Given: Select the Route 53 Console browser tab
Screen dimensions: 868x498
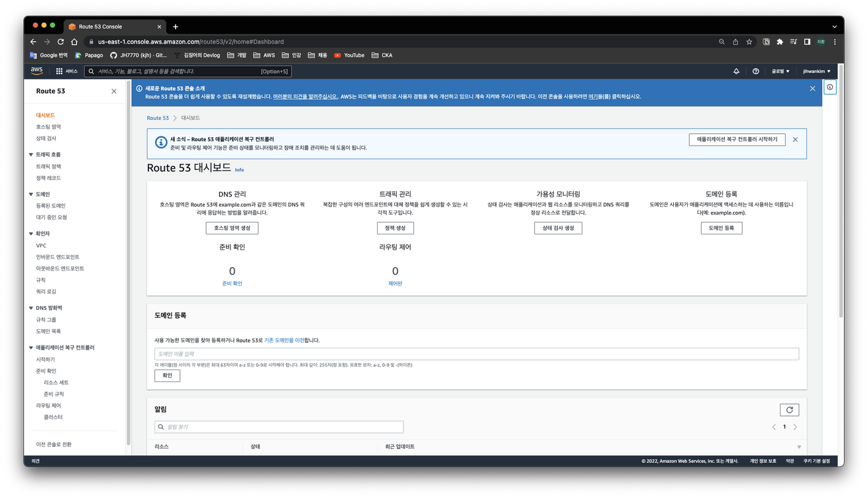Looking at the screenshot, I should click(x=114, y=26).
